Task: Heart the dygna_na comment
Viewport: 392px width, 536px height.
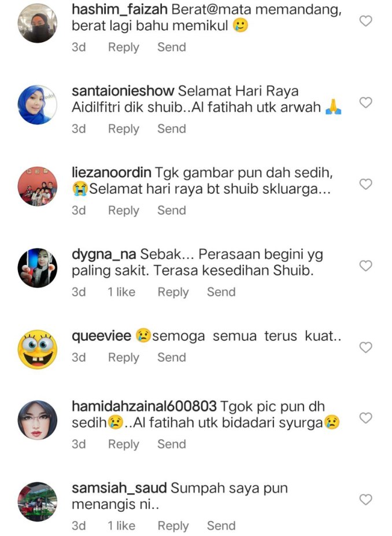Action: pos(366,266)
